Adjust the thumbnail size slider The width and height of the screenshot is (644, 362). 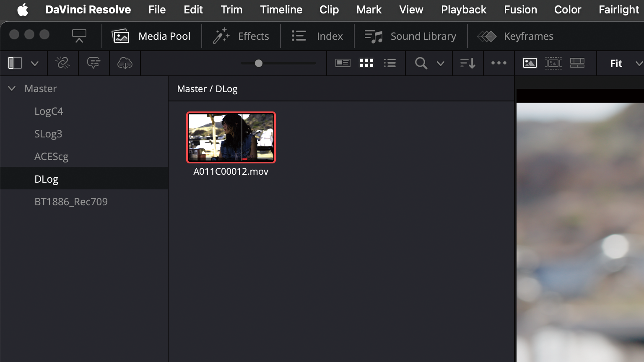click(x=259, y=63)
